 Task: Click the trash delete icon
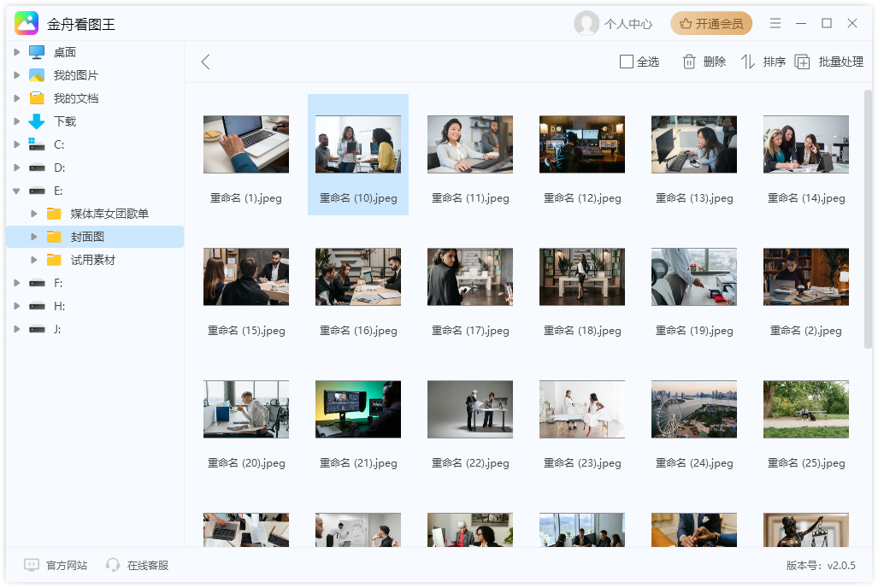coord(689,62)
